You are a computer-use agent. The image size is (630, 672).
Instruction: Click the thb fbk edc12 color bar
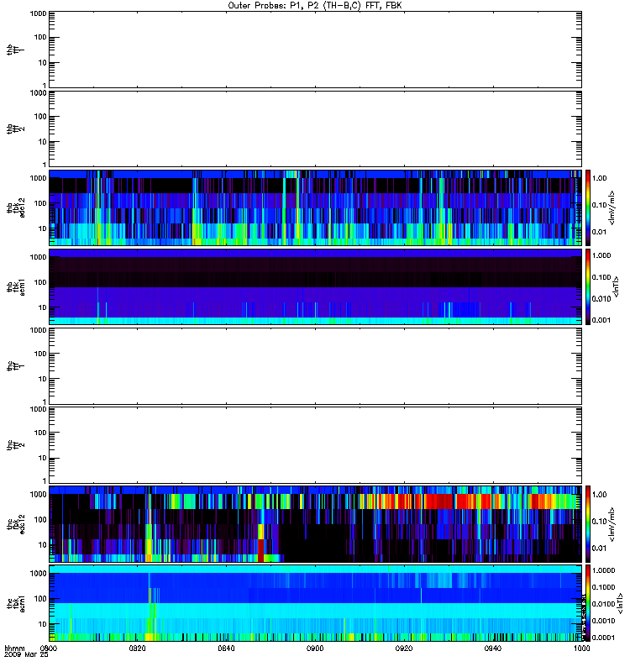[588, 207]
